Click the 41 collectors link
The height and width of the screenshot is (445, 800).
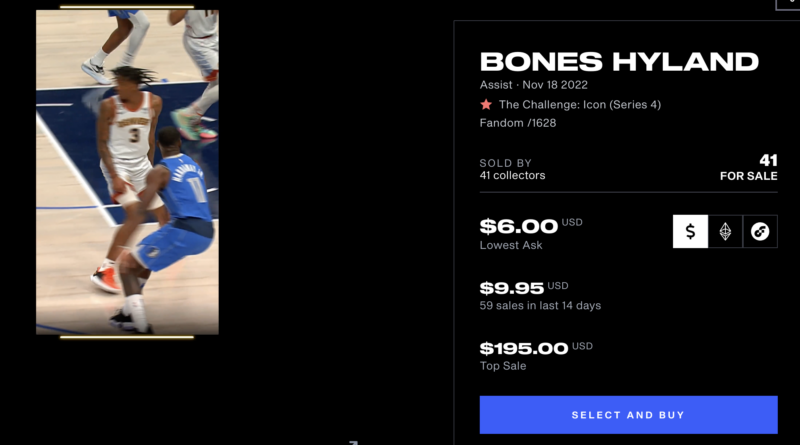tap(512, 176)
